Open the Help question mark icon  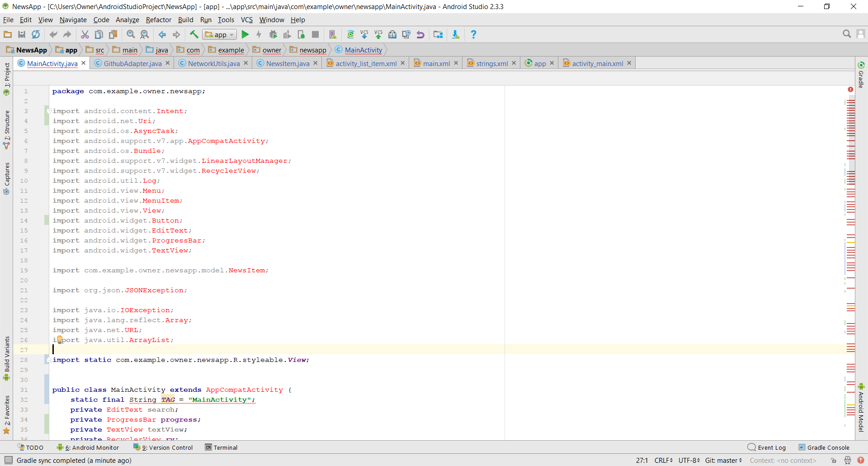473,34
